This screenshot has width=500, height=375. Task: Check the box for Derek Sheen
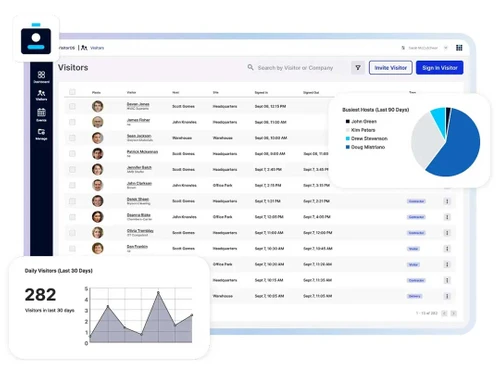72,201
